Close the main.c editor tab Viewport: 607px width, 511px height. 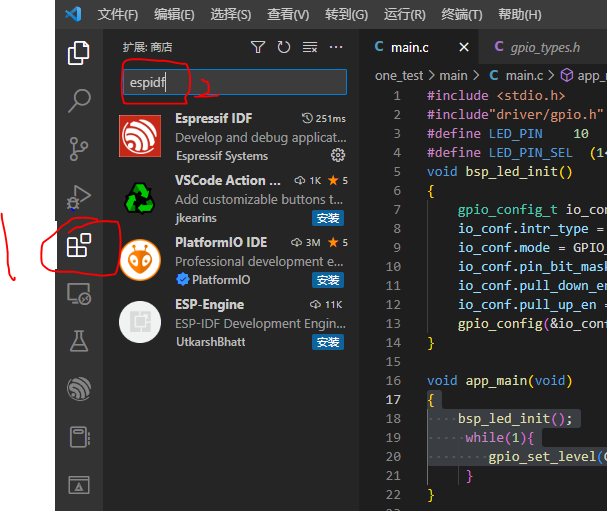click(x=464, y=47)
